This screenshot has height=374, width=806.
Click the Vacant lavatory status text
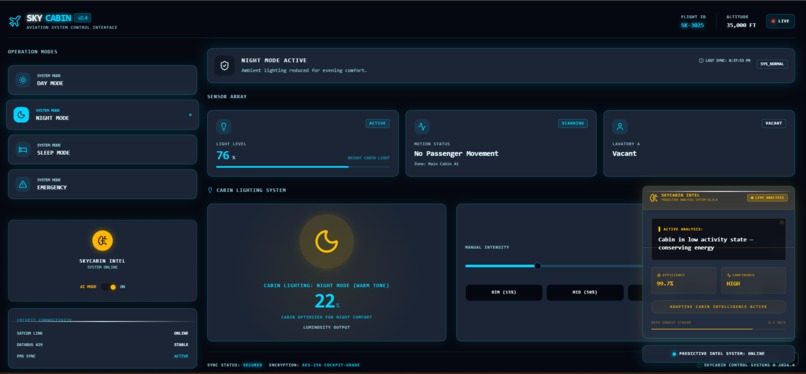[624, 154]
